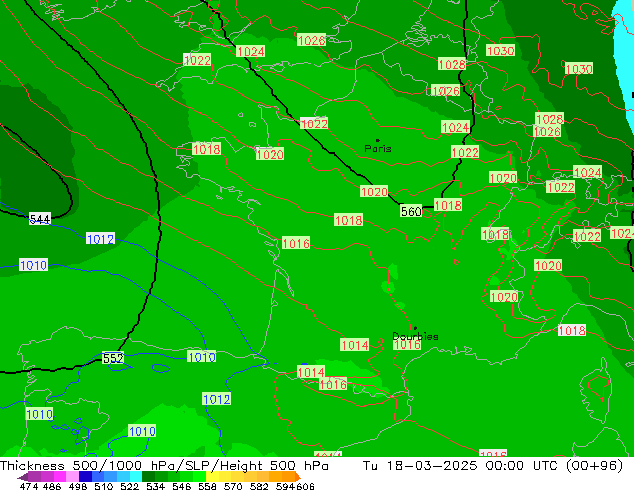Click the legend value 510
This screenshot has height=490, width=634.
(104, 486)
